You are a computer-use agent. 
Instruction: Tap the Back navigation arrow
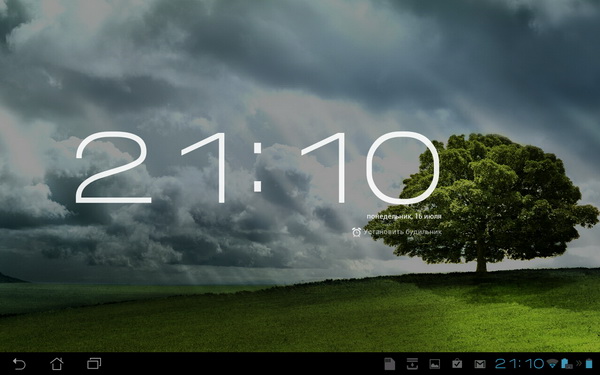point(19,364)
